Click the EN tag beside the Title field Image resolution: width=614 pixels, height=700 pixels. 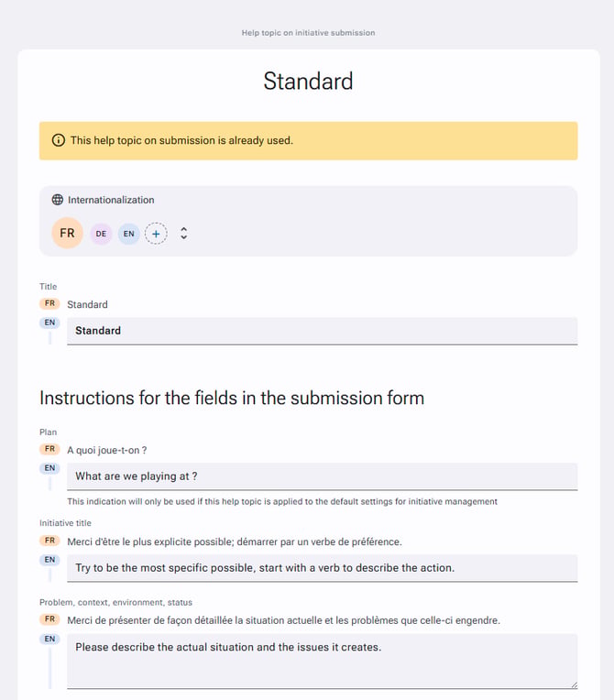(49, 323)
